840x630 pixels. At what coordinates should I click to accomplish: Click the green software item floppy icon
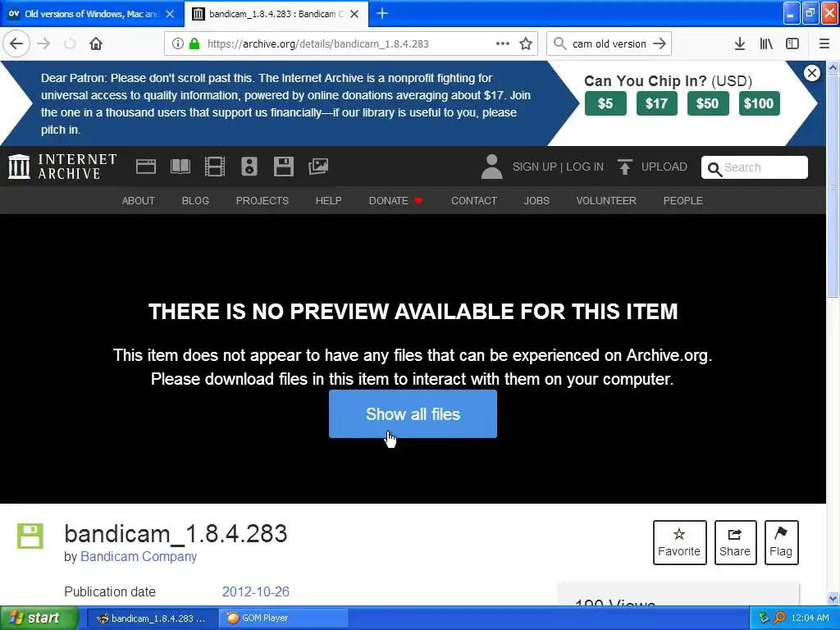30,536
